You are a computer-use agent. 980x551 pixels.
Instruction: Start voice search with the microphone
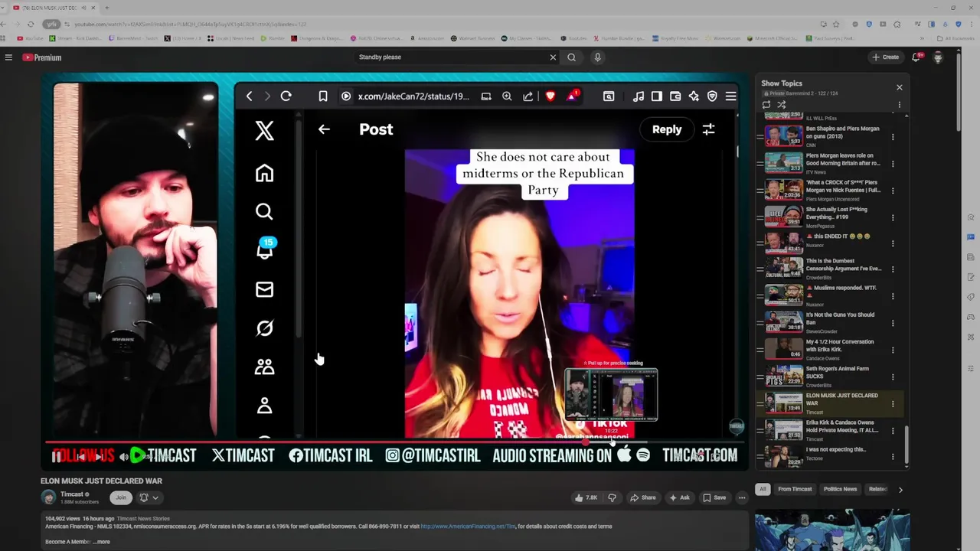tap(598, 57)
